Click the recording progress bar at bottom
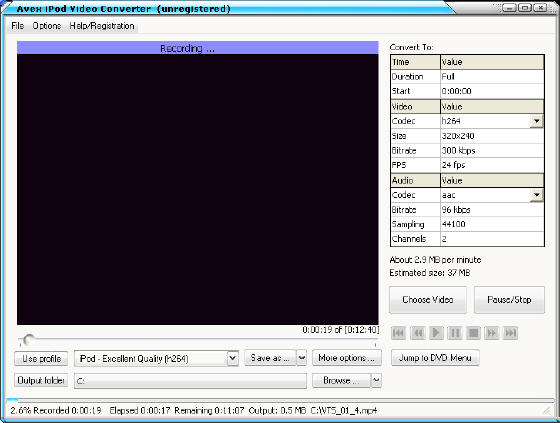Viewport: 560px width, 423px height. (280, 400)
